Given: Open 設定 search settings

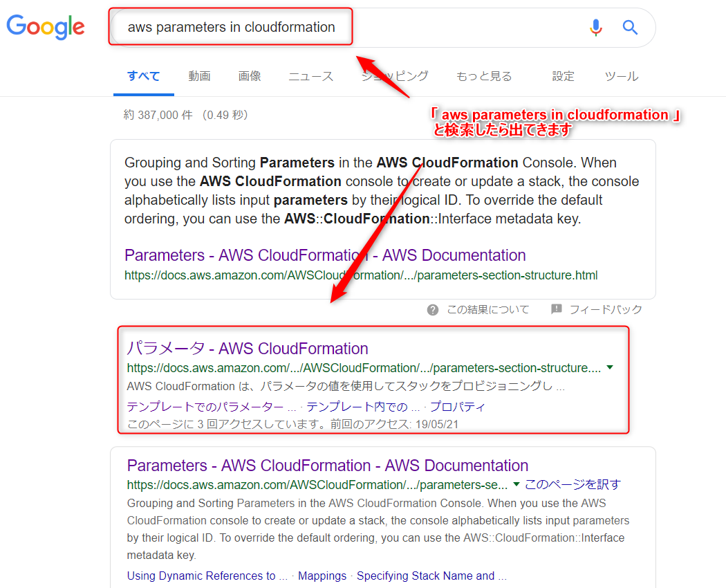Looking at the screenshot, I should tap(563, 76).
